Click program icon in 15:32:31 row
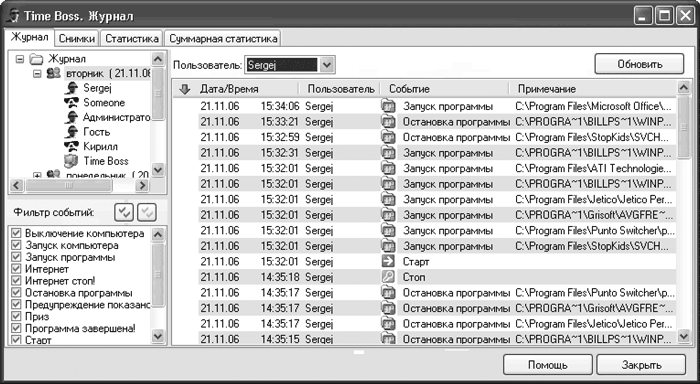 (388, 153)
